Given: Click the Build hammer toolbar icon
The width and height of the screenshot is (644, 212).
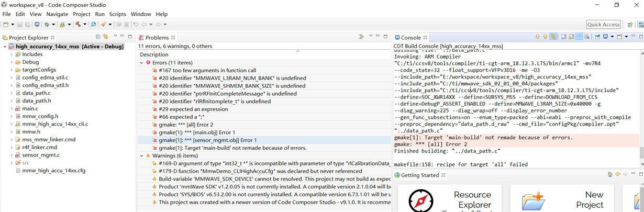Looking at the screenshot, I should click(x=78, y=24).
